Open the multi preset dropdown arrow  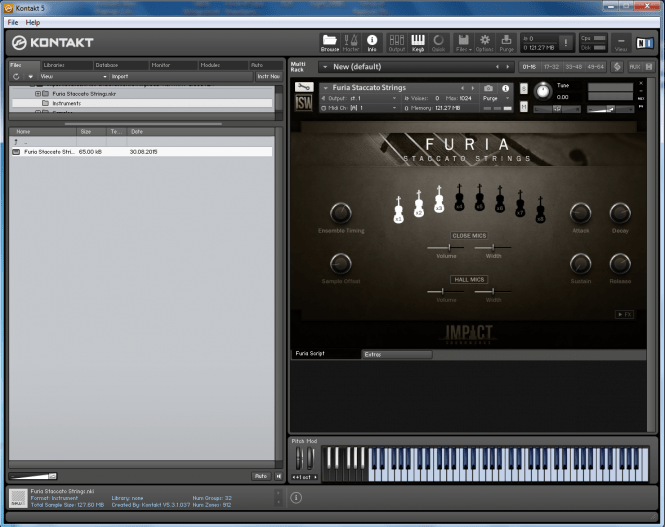(325, 67)
